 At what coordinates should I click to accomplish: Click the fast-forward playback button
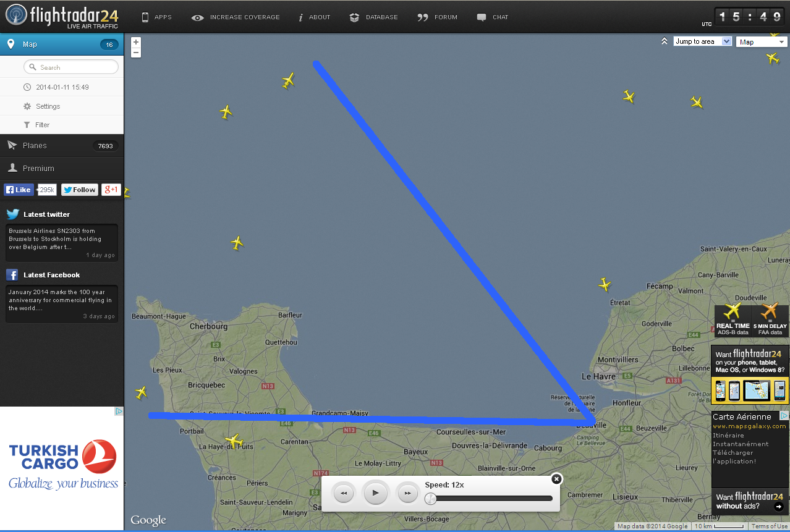coord(407,493)
